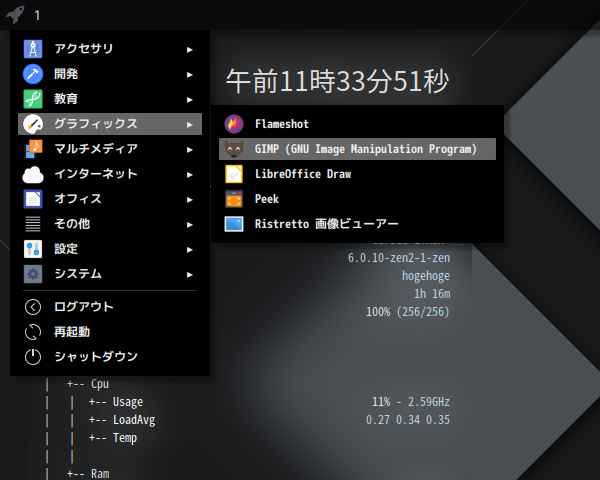The height and width of the screenshot is (480, 600).
Task: Click the インターネット cloud icon
Action: click(33, 174)
